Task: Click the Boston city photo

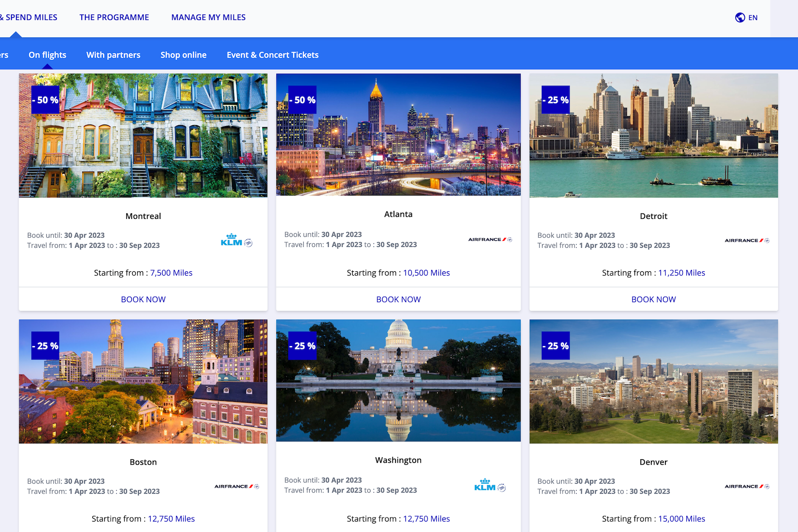Action: coord(143,381)
